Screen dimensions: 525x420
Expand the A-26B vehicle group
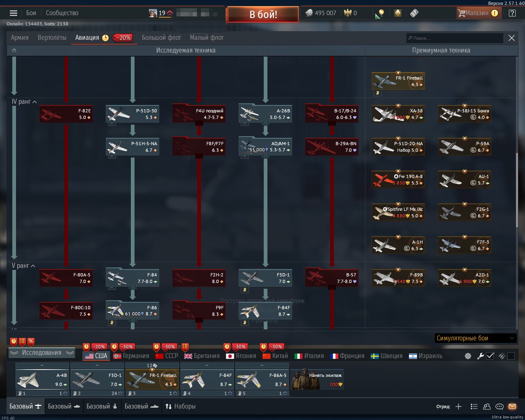click(265, 114)
